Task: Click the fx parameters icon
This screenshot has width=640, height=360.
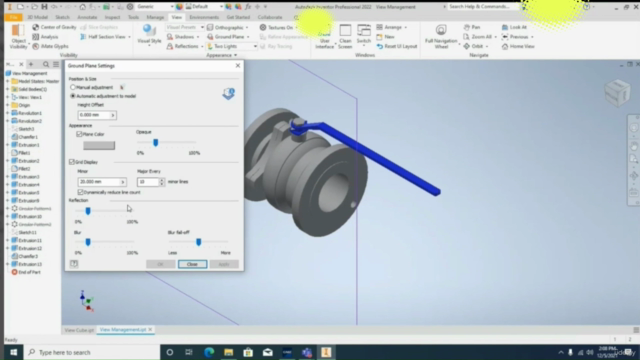Action: pos(248,7)
